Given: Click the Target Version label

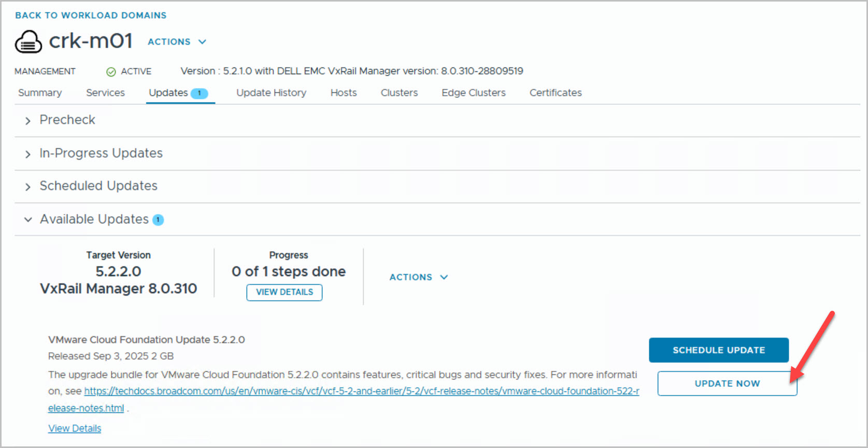Looking at the screenshot, I should 119,255.
